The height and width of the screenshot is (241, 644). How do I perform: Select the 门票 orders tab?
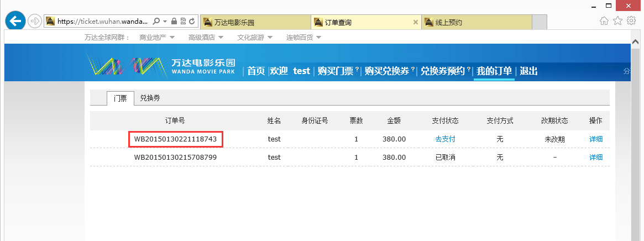[x=121, y=98]
